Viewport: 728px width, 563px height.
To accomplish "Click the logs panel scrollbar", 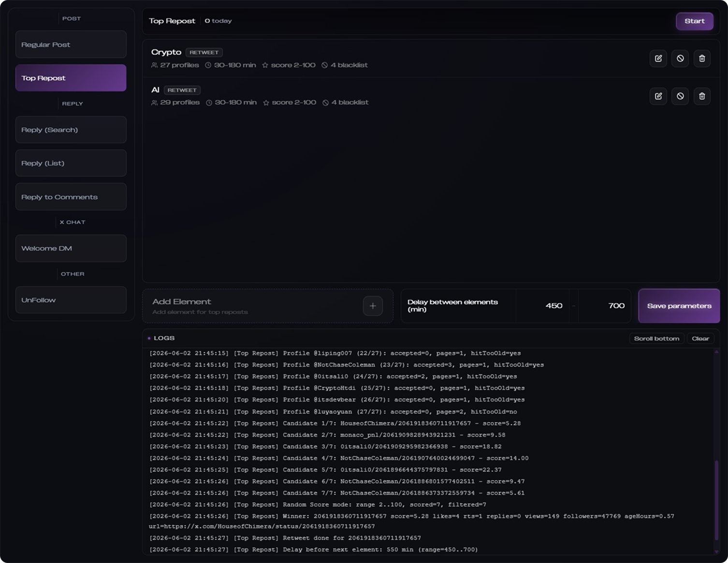I will [716, 501].
